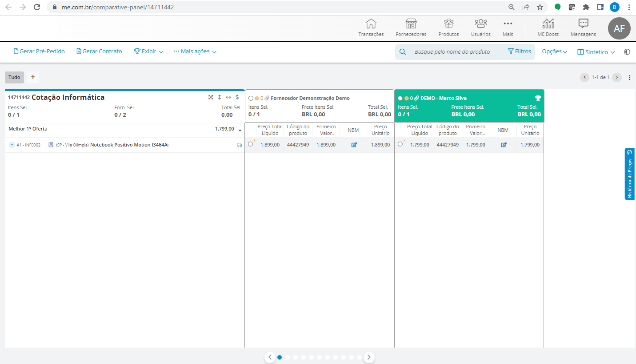Select the Tudo tab
636x364 pixels.
tap(14, 77)
